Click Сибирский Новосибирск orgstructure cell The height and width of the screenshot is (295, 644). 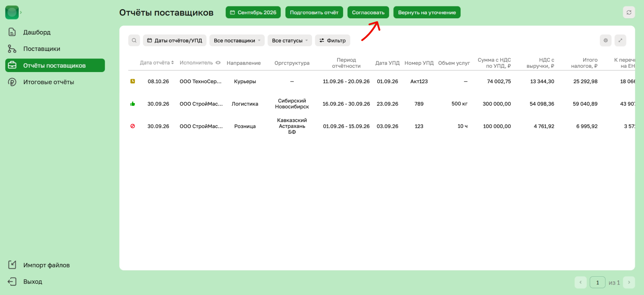pos(292,104)
